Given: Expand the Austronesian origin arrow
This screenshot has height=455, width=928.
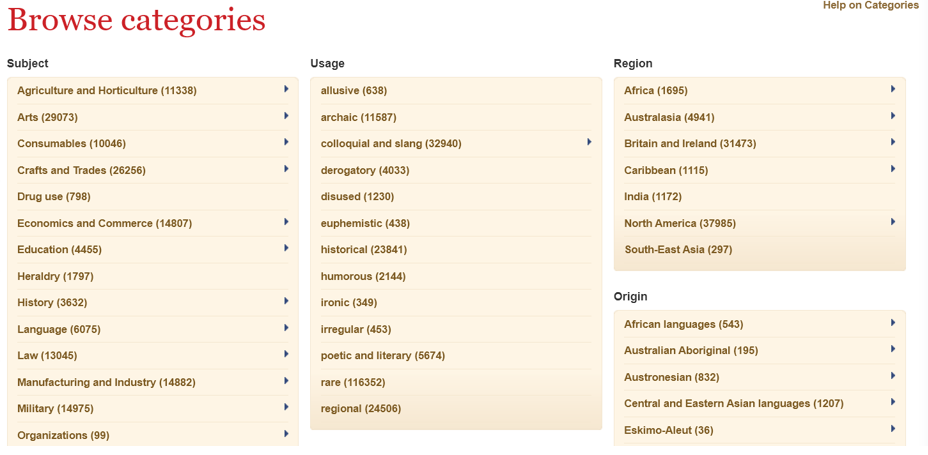Looking at the screenshot, I should pyautogui.click(x=892, y=375).
